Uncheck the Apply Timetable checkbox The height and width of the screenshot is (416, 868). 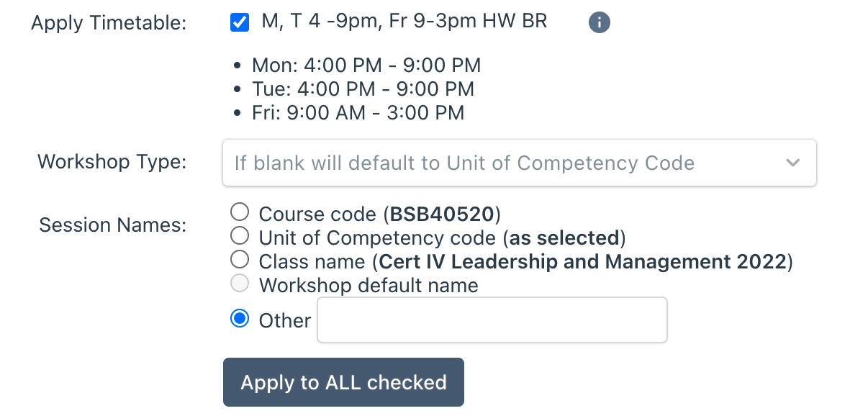(x=240, y=23)
